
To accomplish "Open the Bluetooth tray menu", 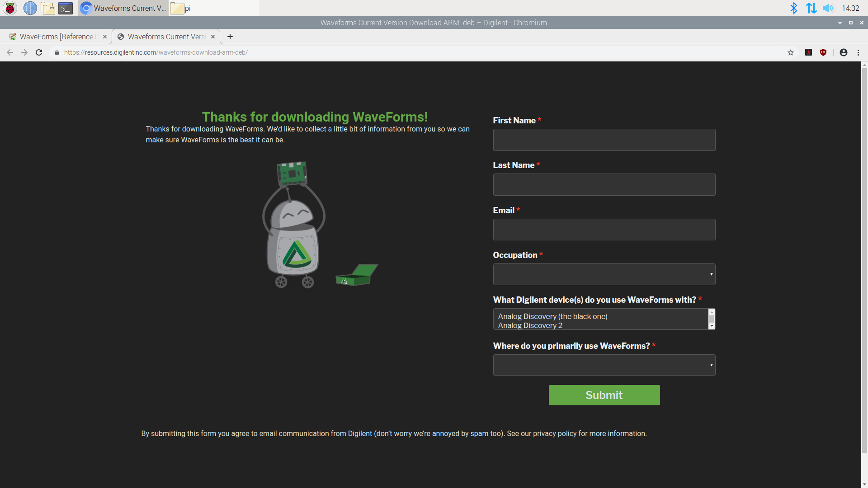I will (793, 8).
